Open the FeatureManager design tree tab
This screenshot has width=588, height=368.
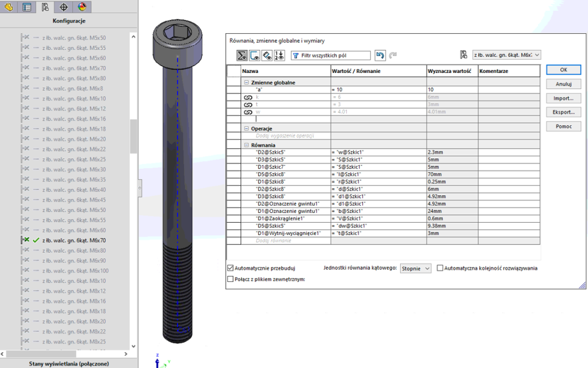9,7
